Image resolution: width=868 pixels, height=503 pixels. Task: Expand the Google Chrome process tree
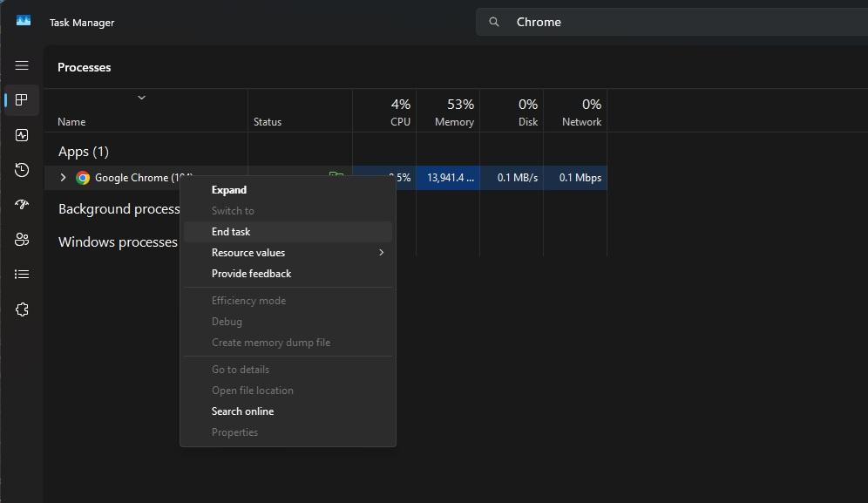click(x=62, y=177)
